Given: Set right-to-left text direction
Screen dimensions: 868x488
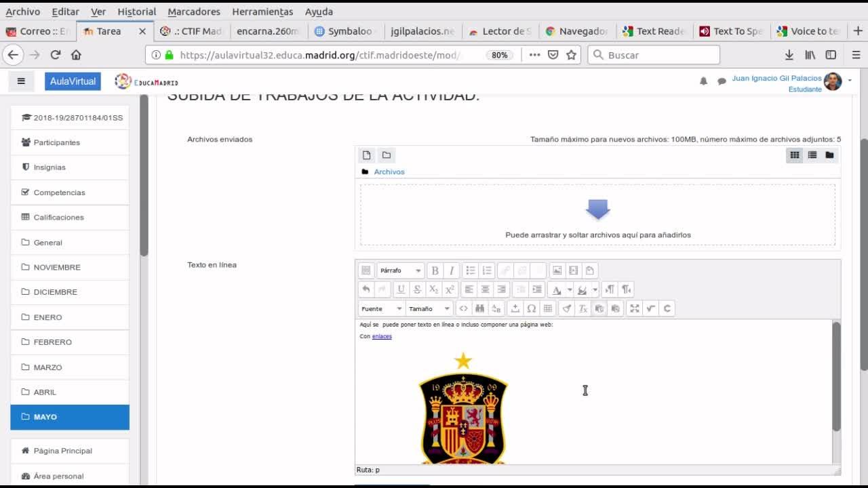Looking at the screenshot, I should coord(627,289).
